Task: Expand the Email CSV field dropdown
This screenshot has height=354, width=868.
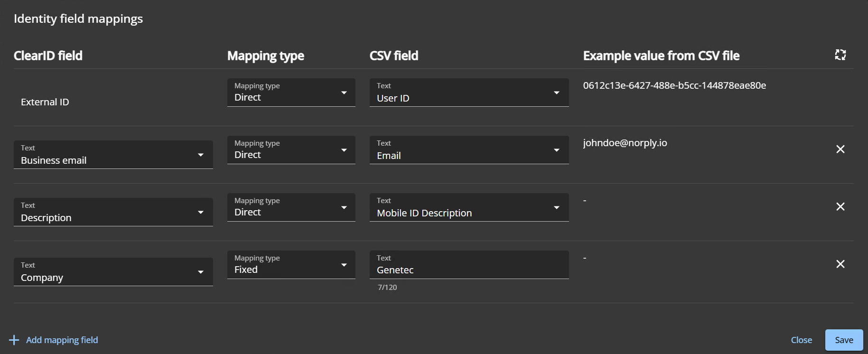Action: coord(469,150)
